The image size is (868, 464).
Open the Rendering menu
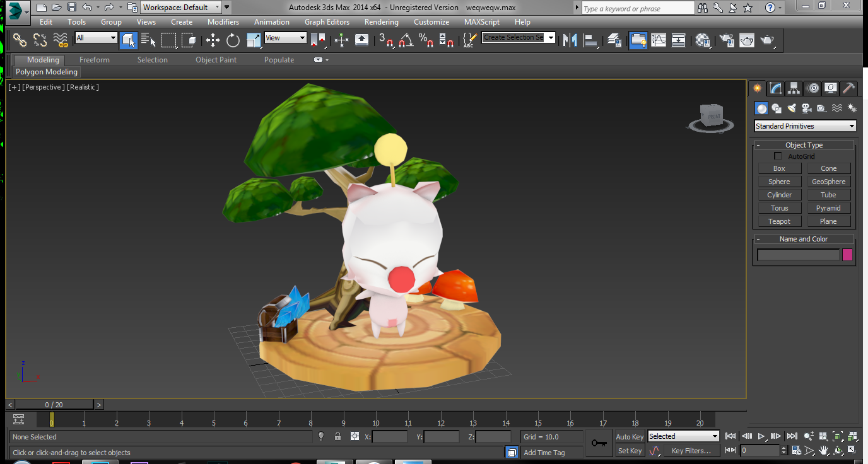pyautogui.click(x=381, y=22)
